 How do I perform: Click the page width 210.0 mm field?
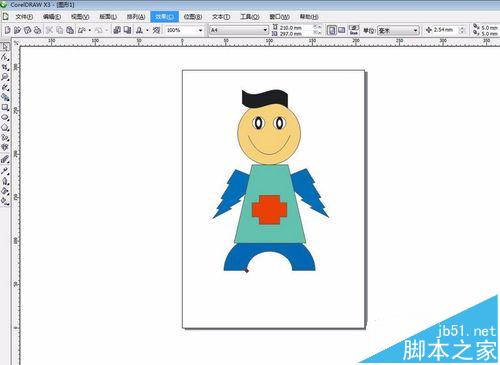(x=295, y=28)
